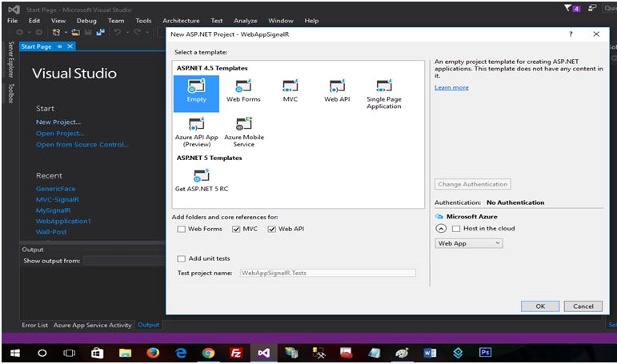Open recent project MVC-SignalR
This screenshot has height=364, width=617.
point(58,199)
